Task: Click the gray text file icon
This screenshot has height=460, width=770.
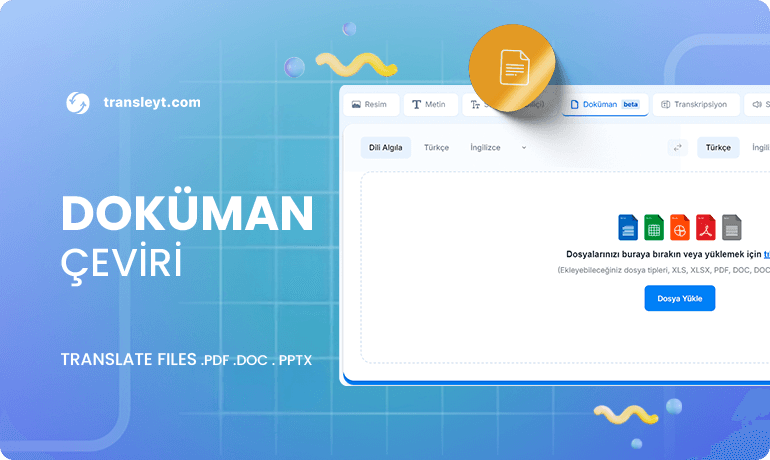Action: pos(732,227)
